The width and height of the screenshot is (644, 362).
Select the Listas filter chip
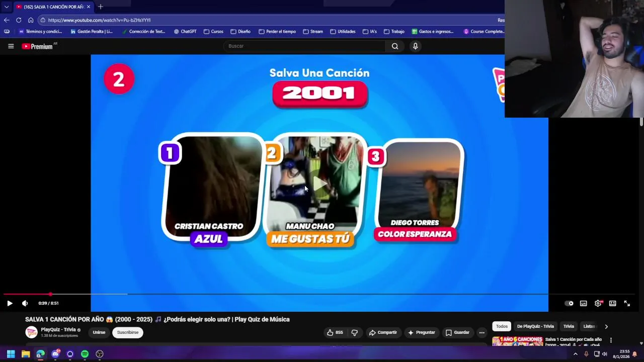[x=589, y=326]
